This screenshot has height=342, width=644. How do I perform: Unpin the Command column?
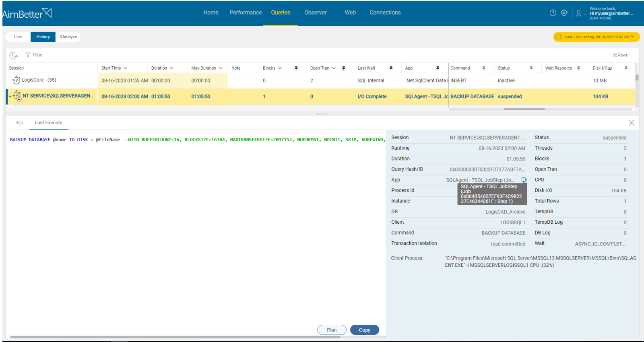pyautogui.click(x=484, y=68)
